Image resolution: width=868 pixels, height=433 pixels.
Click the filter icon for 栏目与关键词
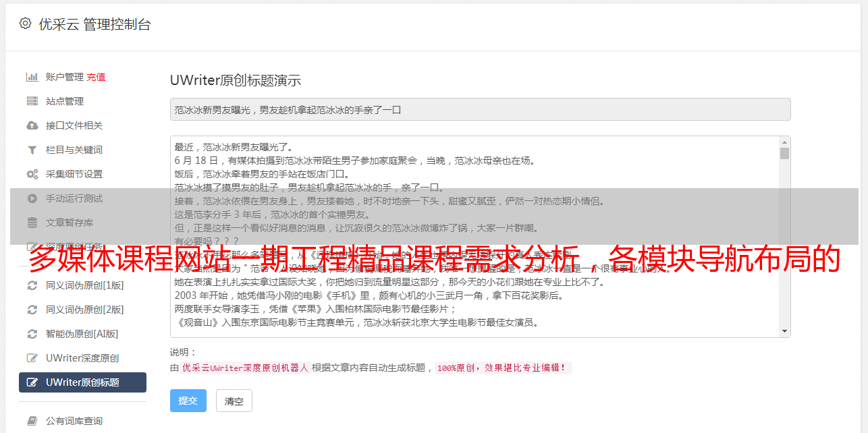32,150
